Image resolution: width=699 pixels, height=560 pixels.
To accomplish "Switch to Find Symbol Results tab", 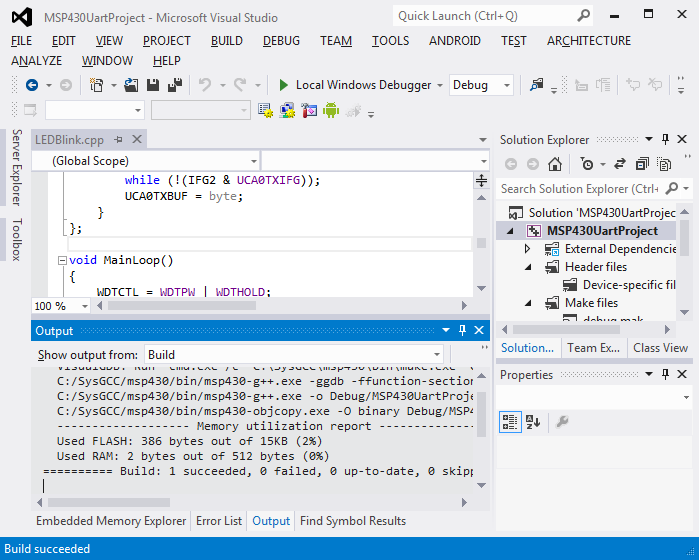I will [353, 521].
